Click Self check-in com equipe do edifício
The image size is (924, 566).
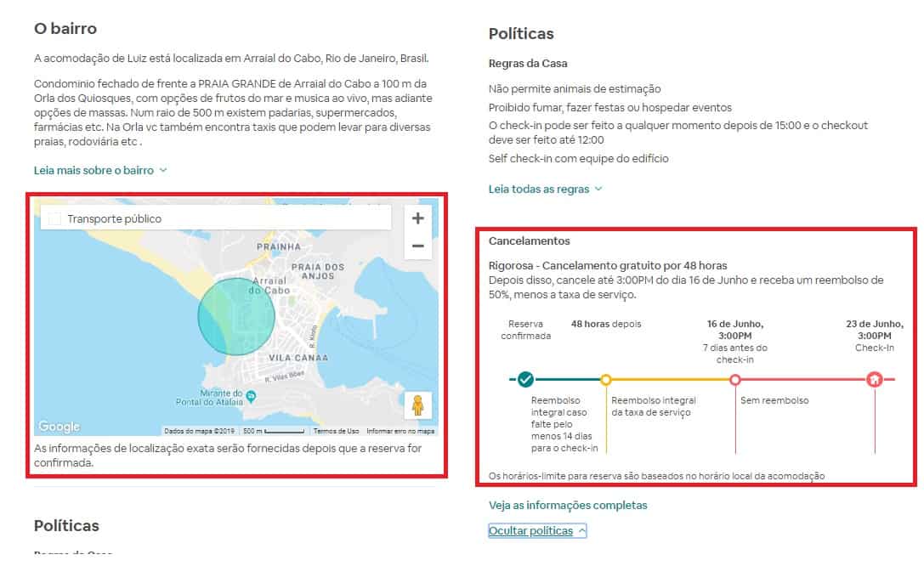[579, 158]
